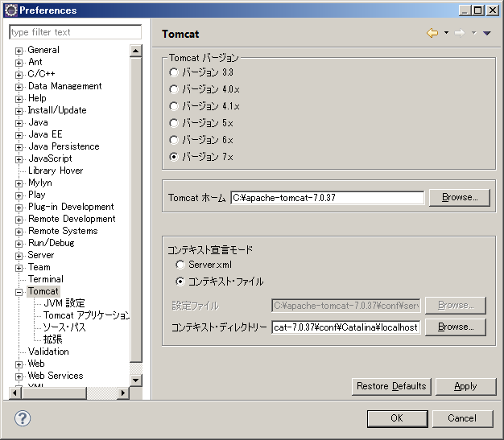Choose コンテキスト・ファイル declaration mode
This screenshot has width=504, height=440.
(180, 282)
